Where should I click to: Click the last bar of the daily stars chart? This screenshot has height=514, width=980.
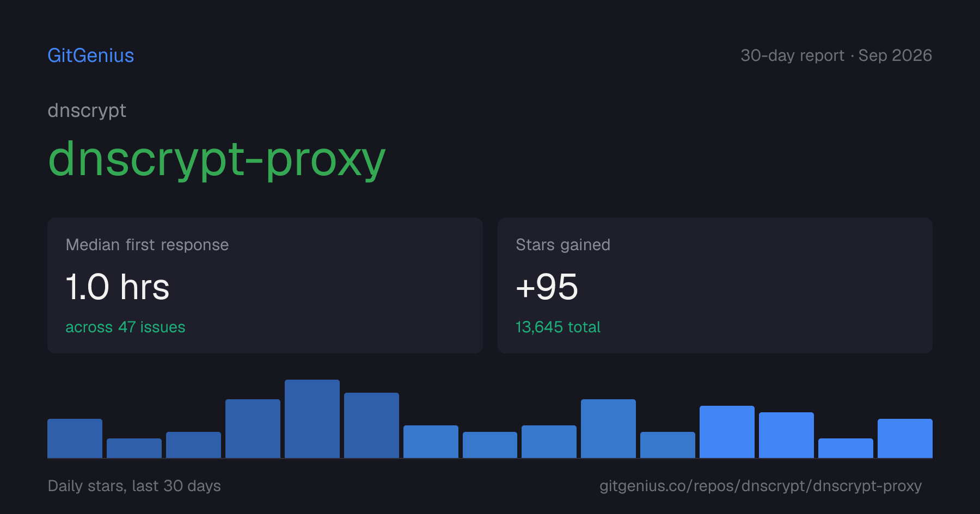[905, 438]
